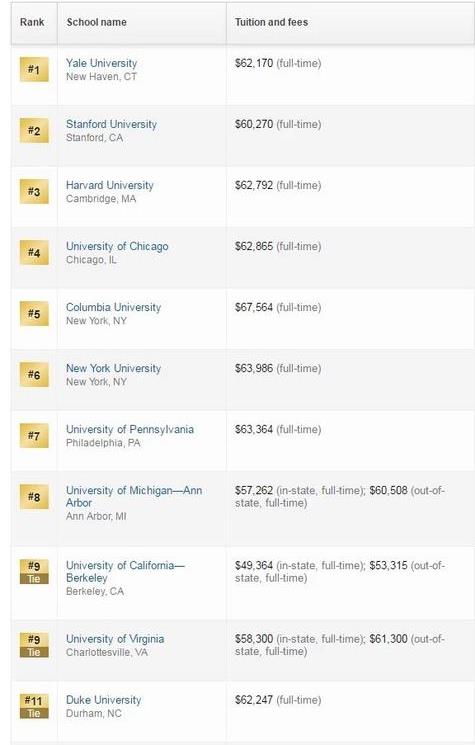The image size is (475, 745).
Task: Click the #2 gold rank badge
Action: pyautogui.click(x=34, y=131)
